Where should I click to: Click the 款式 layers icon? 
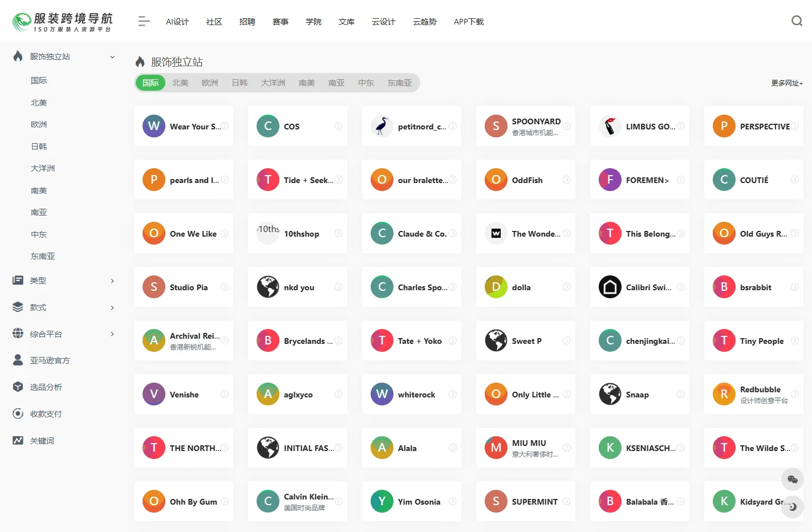(18, 307)
